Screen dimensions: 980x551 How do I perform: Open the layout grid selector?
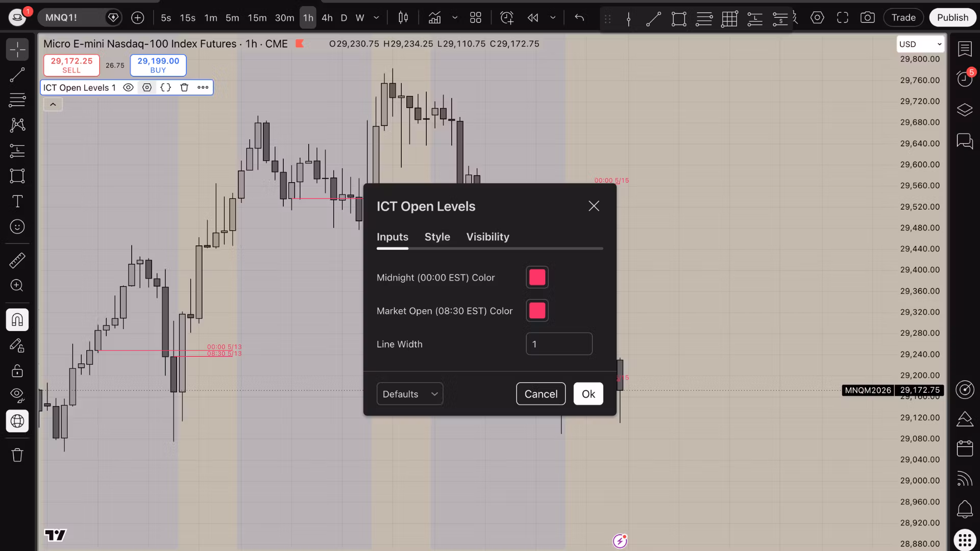click(476, 18)
